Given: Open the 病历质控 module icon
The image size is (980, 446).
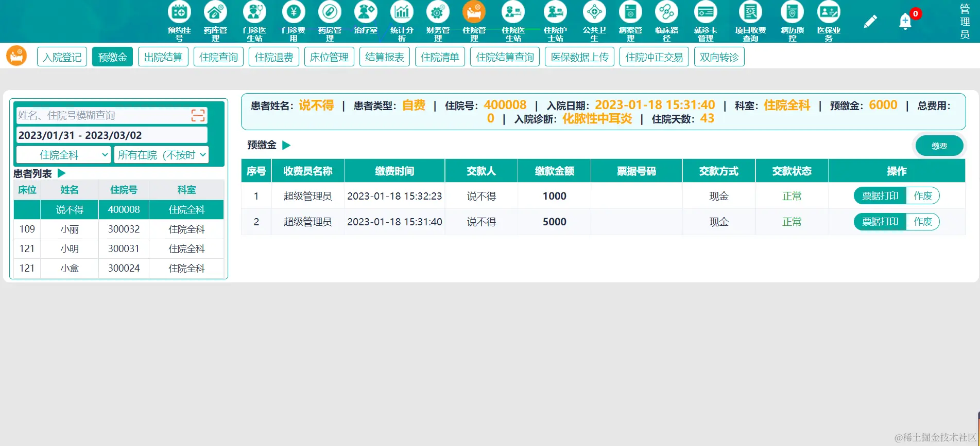Looking at the screenshot, I should [x=792, y=12].
